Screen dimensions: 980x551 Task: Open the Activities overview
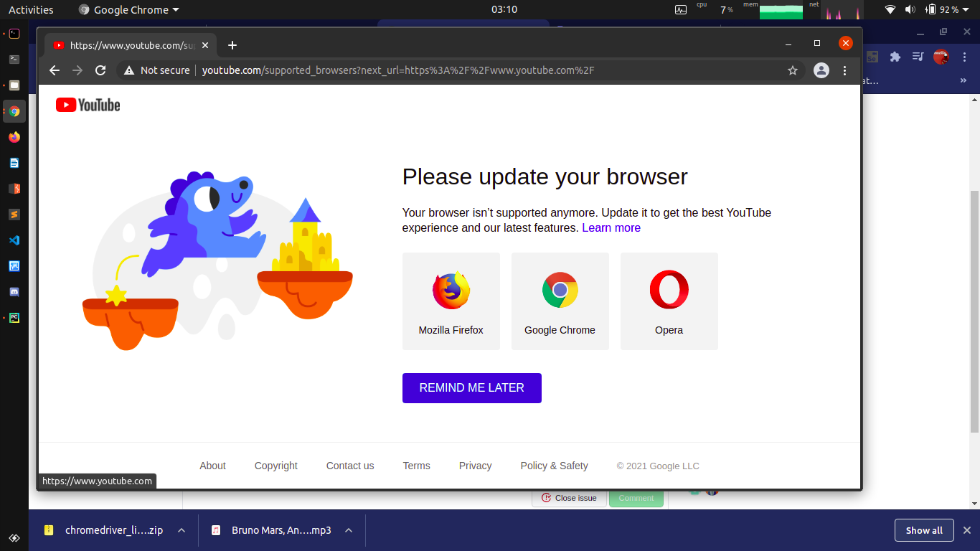point(30,9)
